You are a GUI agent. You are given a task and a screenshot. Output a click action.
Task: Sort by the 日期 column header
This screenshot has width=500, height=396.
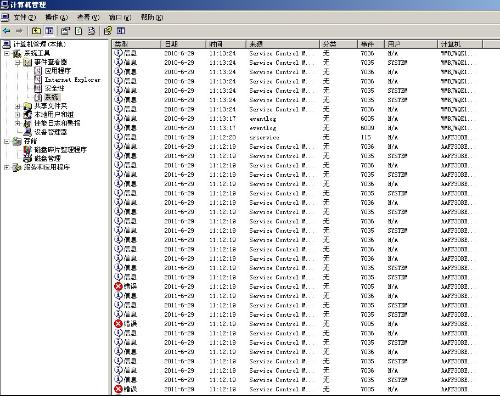[183, 44]
